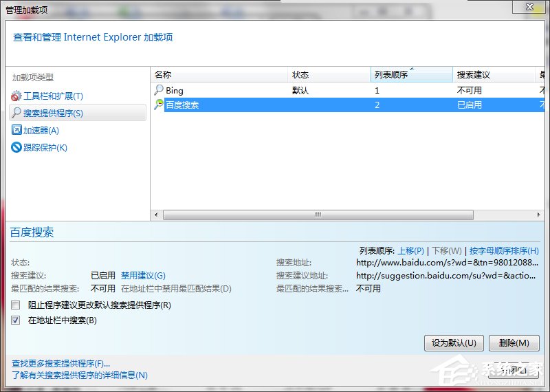550x392 pixels.
Task: Toggle 在地址栏中搜索(B) checkbox
Action: [x=15, y=320]
